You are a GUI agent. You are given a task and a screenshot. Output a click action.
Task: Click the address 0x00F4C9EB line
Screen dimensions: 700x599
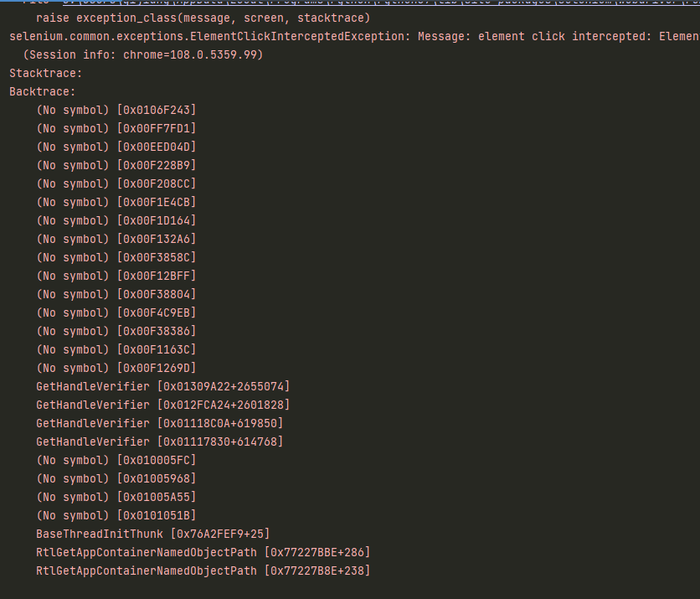[x=116, y=312]
